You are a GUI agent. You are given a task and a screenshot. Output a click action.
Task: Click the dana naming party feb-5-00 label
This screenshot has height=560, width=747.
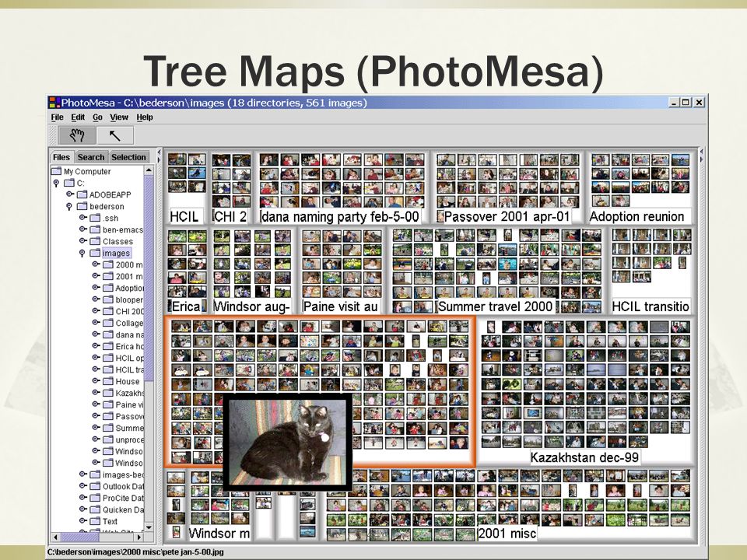tap(340, 217)
